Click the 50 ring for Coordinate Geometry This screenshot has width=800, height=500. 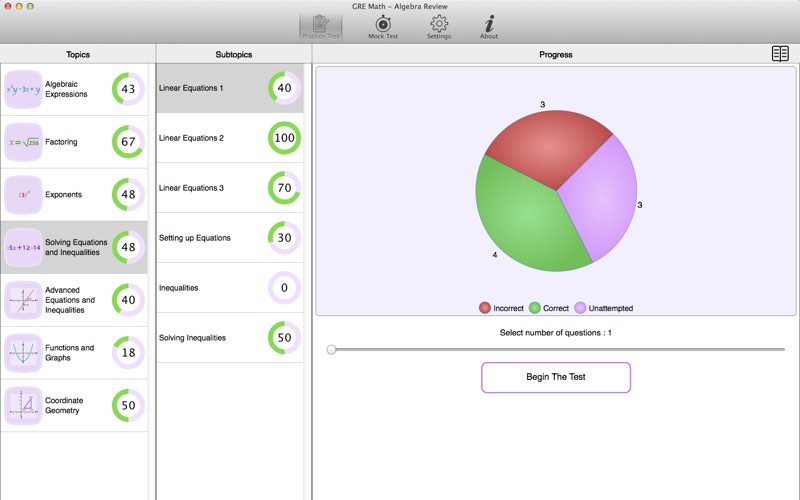tap(128, 405)
